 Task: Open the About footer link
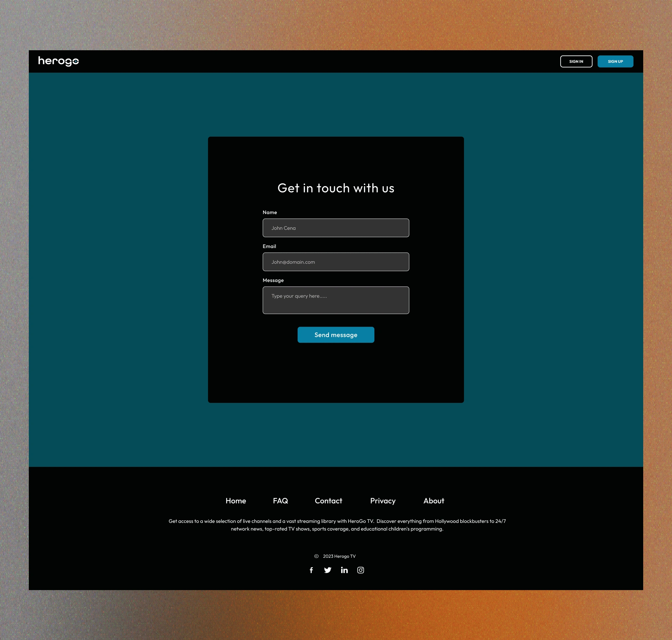point(434,501)
